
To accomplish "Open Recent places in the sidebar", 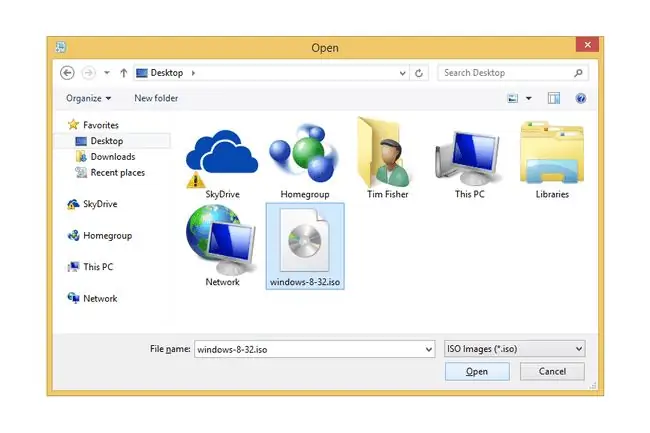I will tap(110, 172).
